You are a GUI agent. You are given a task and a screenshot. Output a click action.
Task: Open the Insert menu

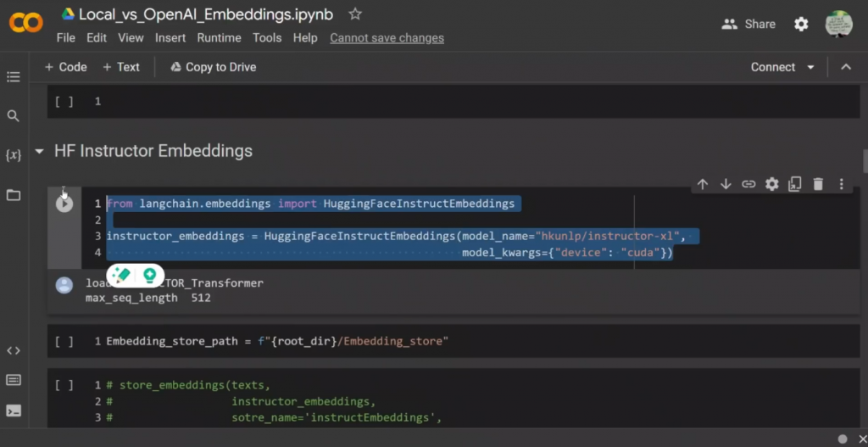click(x=170, y=37)
